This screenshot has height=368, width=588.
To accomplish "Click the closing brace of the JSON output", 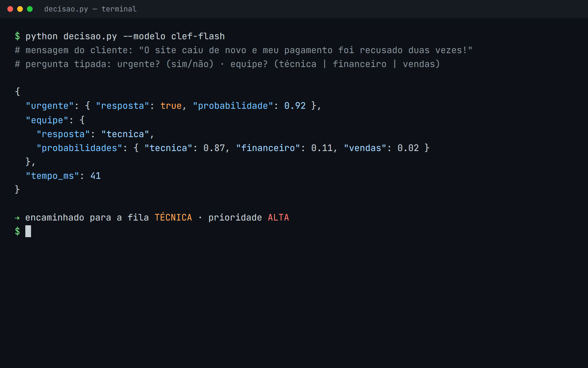I will tap(17, 189).
